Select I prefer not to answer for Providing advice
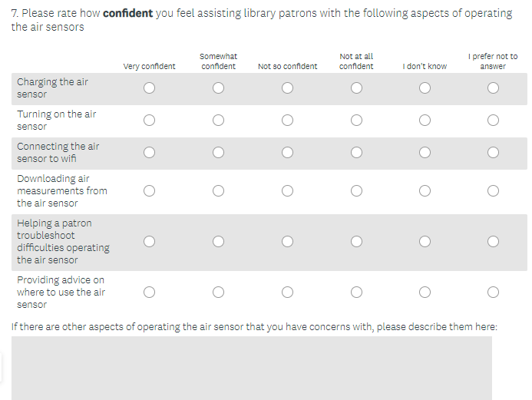Image resolution: width=532 pixels, height=400 pixels. (493, 292)
